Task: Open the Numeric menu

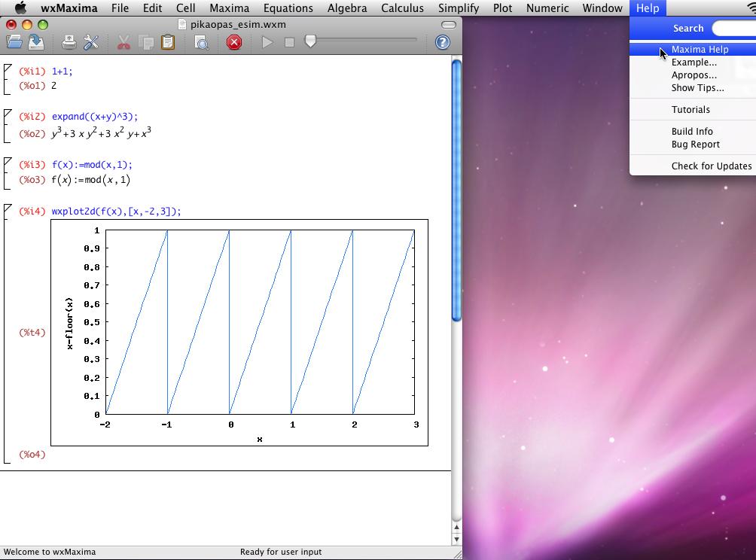Action: tap(547, 8)
